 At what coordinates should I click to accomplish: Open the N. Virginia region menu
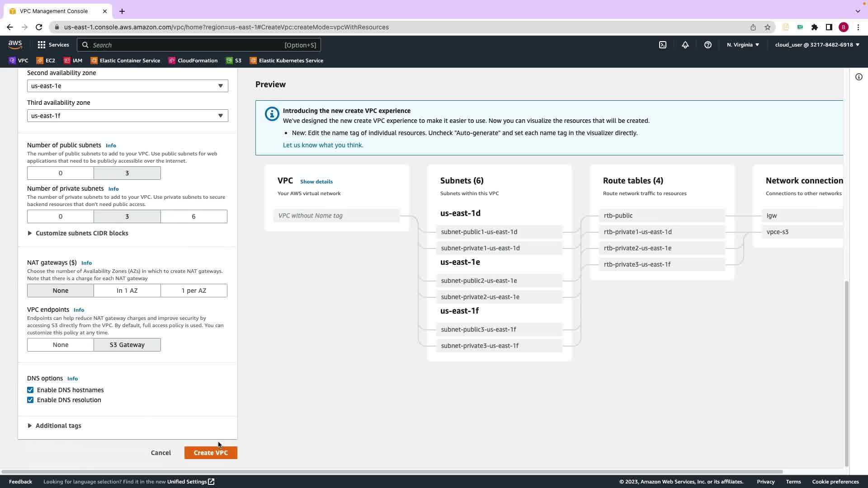point(743,45)
